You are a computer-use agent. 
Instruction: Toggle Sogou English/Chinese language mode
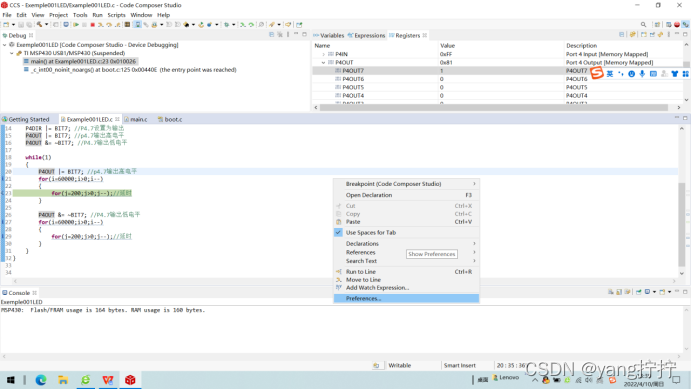(609, 74)
